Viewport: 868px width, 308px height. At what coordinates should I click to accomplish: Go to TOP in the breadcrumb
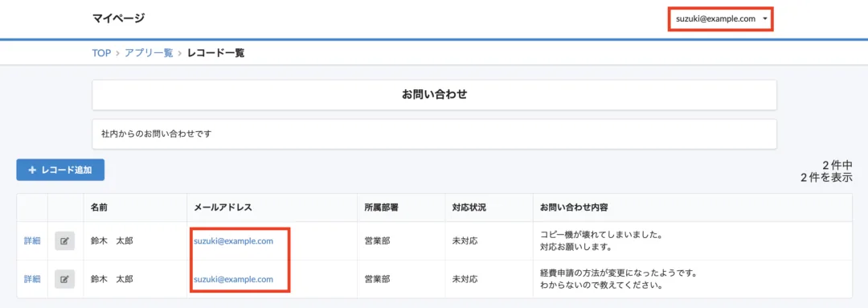pyautogui.click(x=101, y=53)
